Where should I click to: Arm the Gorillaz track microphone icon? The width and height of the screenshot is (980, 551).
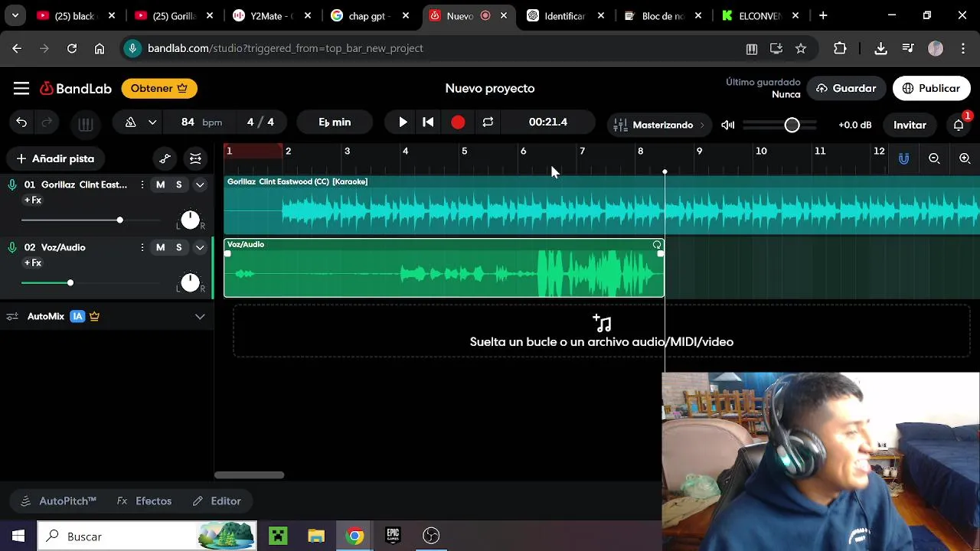pyautogui.click(x=12, y=184)
